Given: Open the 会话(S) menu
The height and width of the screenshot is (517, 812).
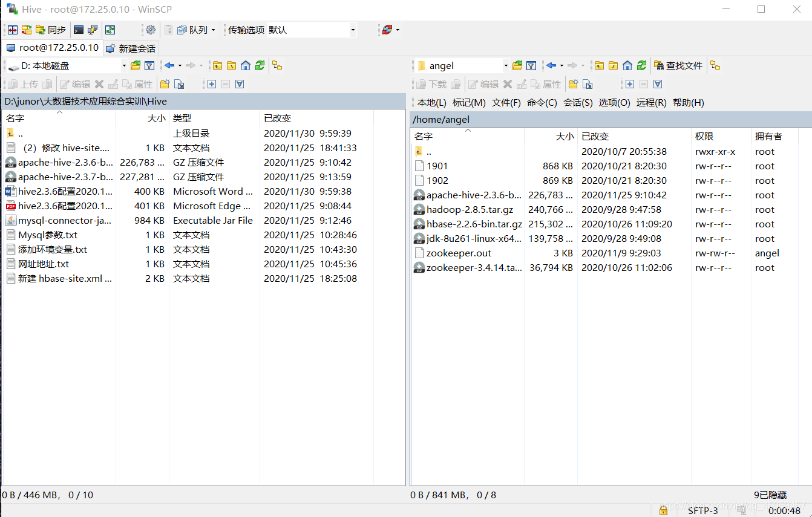Looking at the screenshot, I should click(x=578, y=103).
